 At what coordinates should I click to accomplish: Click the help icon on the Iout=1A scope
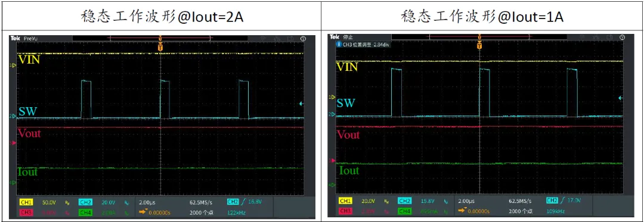click(622, 37)
